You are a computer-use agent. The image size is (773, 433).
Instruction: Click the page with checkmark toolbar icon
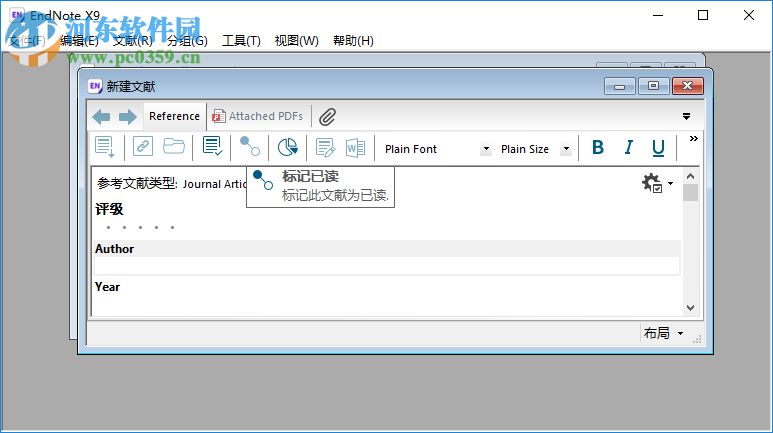212,146
